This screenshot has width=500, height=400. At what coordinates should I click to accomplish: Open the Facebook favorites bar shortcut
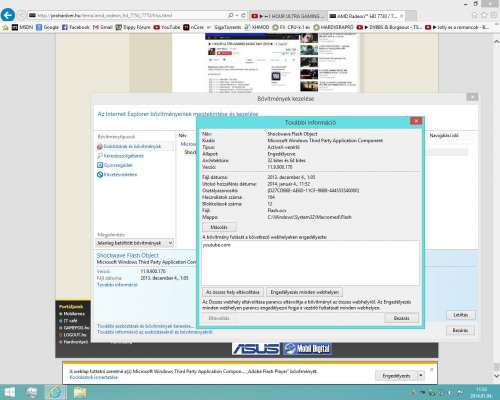point(75,27)
